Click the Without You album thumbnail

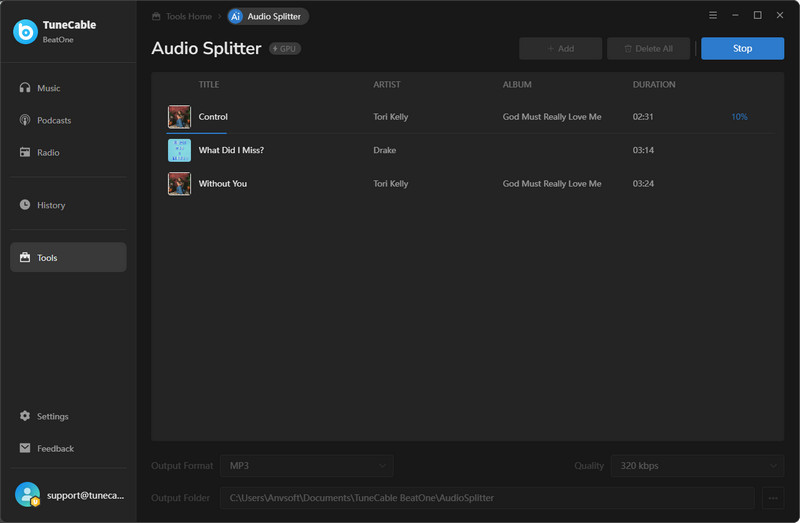(x=180, y=184)
